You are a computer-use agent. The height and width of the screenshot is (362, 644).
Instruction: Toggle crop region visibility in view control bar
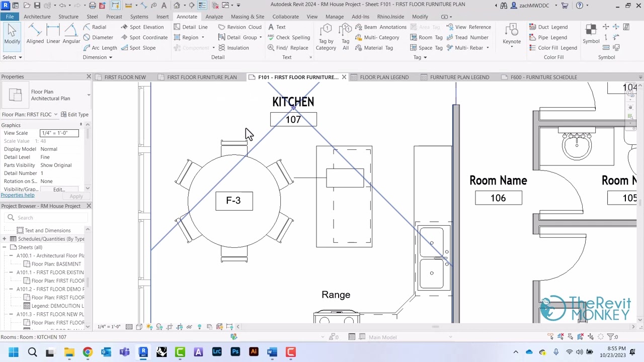179,327
